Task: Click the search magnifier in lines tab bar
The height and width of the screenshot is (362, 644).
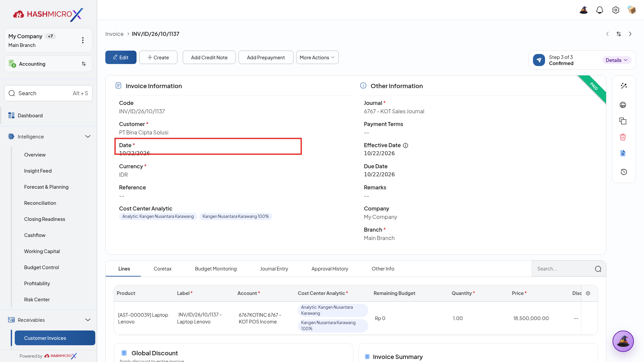Action: click(x=598, y=269)
